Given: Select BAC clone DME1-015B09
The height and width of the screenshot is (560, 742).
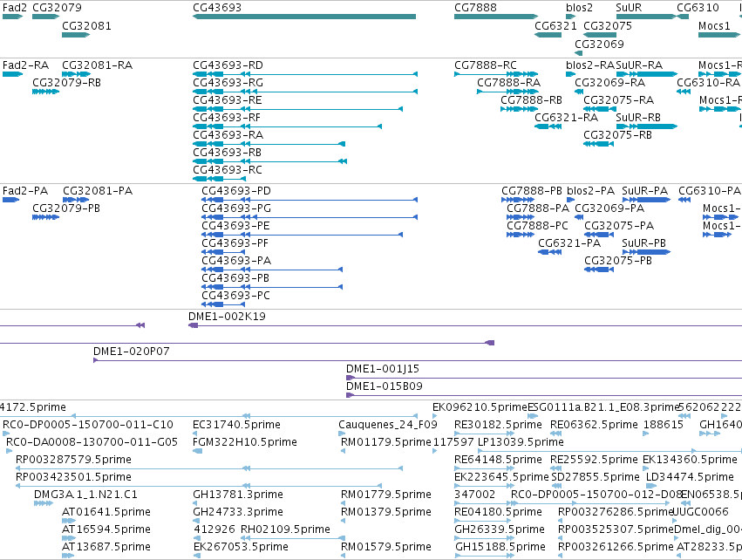Looking at the screenshot, I should [544, 396].
